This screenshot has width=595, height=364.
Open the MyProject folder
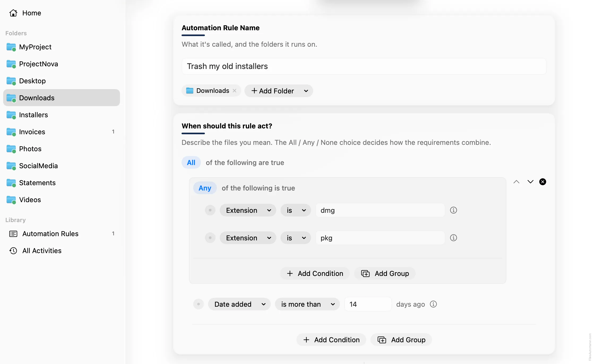pyautogui.click(x=62, y=47)
